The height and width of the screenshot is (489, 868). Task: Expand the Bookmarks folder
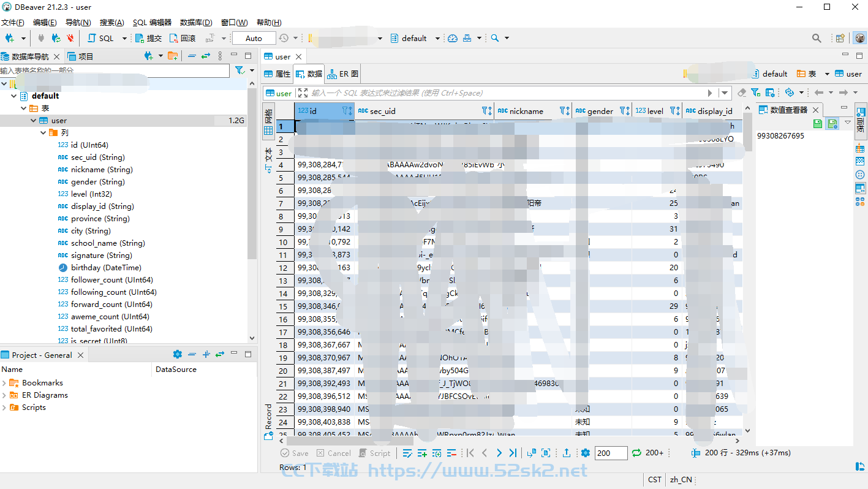[x=4, y=383]
